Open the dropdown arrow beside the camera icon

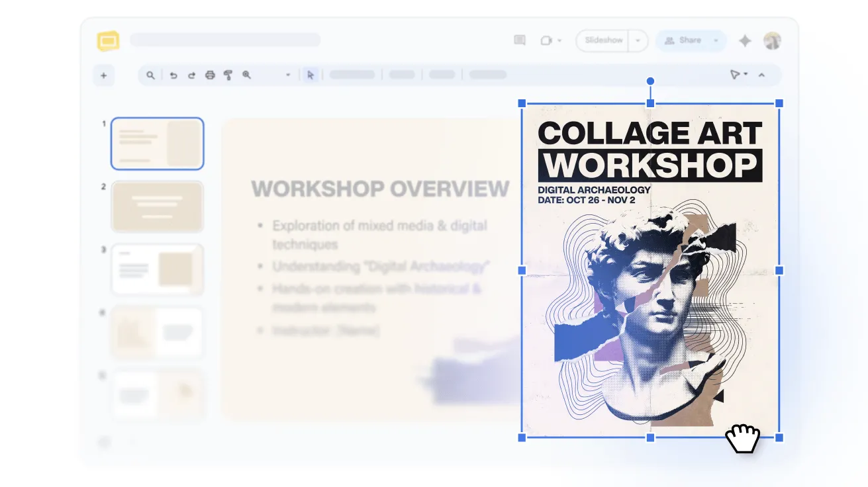(559, 40)
